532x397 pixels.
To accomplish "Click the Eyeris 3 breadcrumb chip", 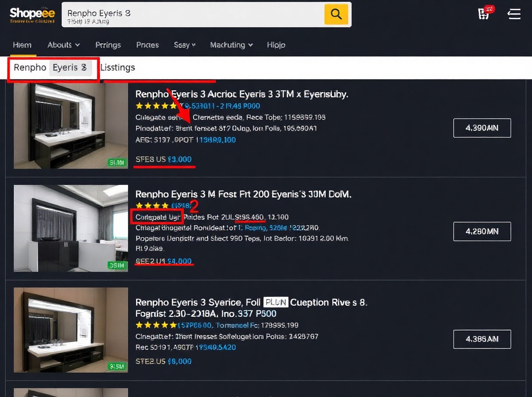I will (x=70, y=68).
